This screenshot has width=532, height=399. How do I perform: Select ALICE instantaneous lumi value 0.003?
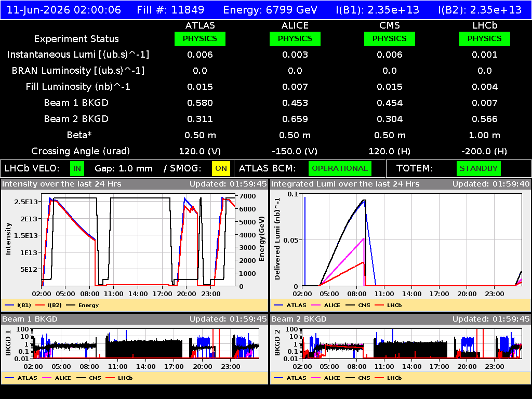click(295, 55)
